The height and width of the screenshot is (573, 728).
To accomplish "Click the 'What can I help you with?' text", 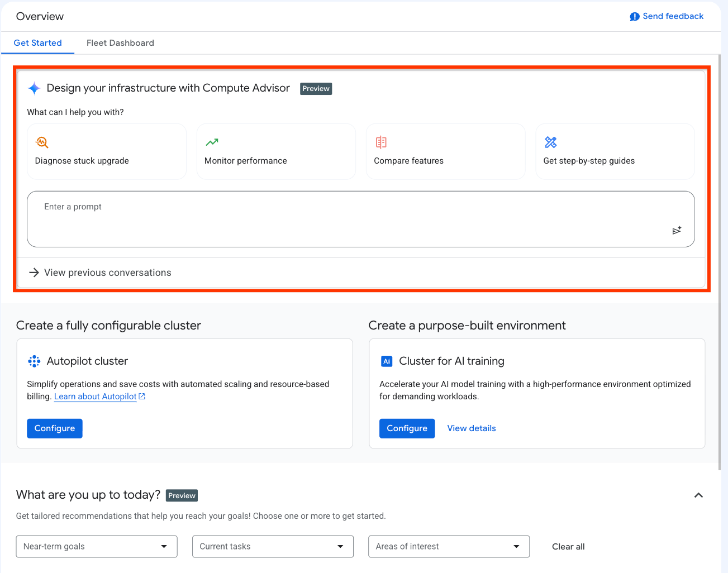I will 75,112.
